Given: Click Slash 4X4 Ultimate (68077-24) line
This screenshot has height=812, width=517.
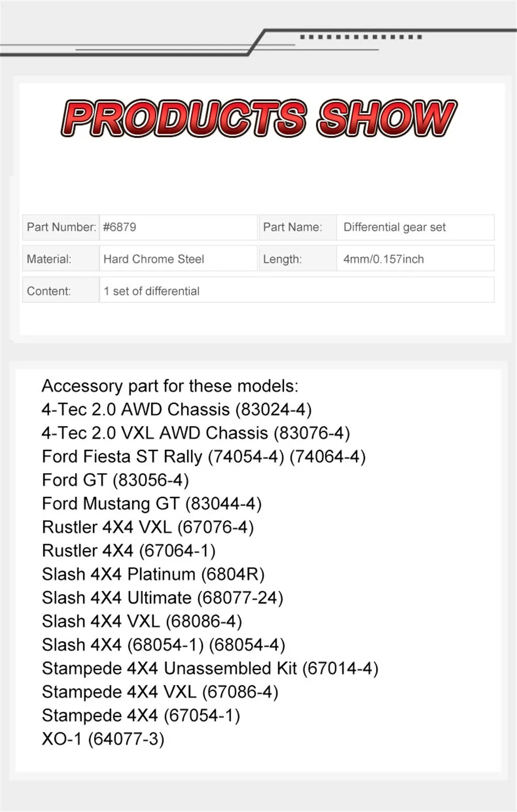Looking at the screenshot, I should point(163,598).
